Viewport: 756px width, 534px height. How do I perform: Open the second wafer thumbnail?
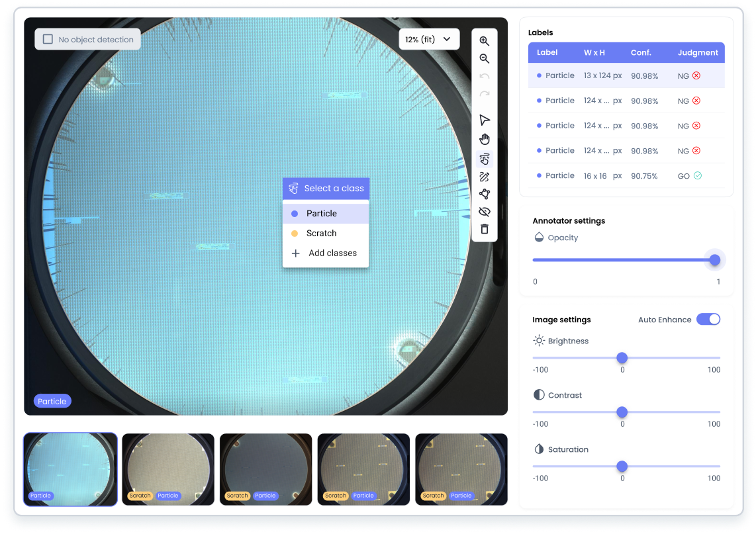tap(168, 469)
